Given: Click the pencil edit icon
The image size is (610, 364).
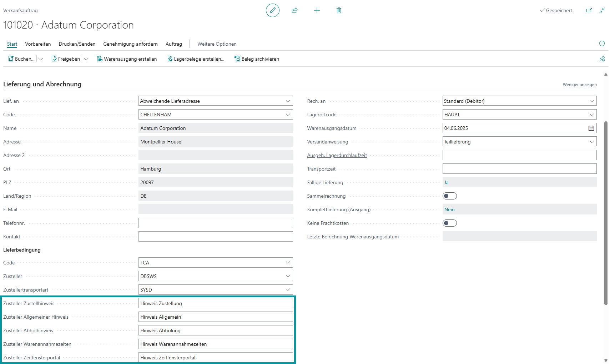Looking at the screenshot, I should 272,10.
